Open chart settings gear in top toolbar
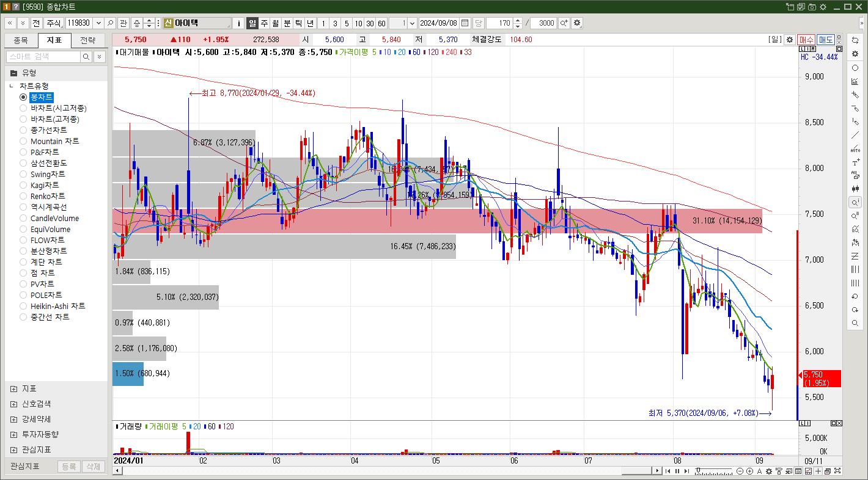The image size is (868, 480). [578, 23]
